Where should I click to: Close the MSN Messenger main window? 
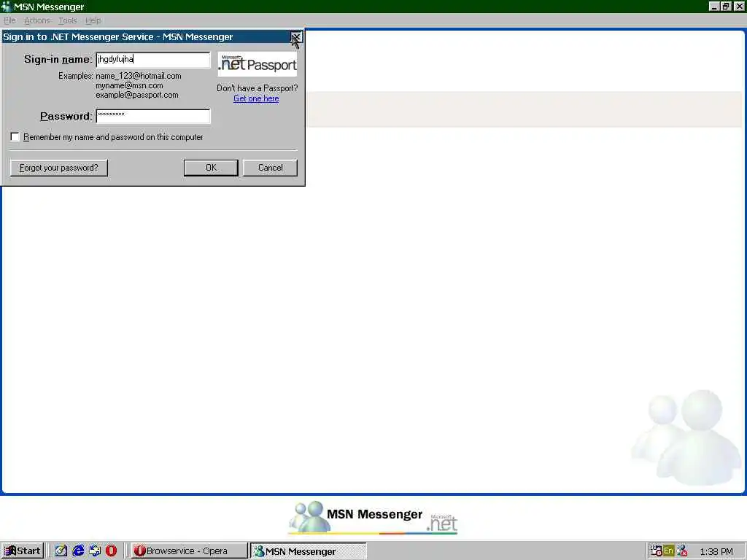coord(739,6)
